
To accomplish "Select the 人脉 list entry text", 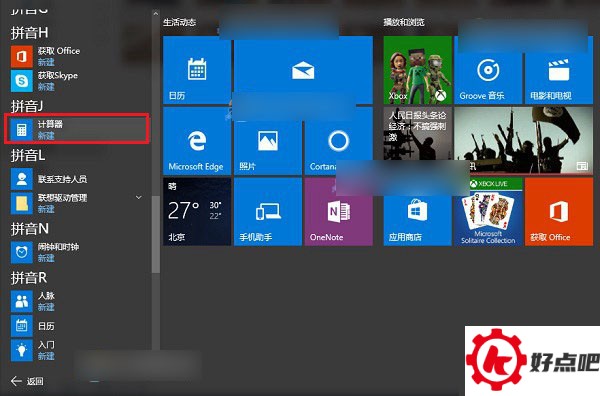I will [x=46, y=296].
